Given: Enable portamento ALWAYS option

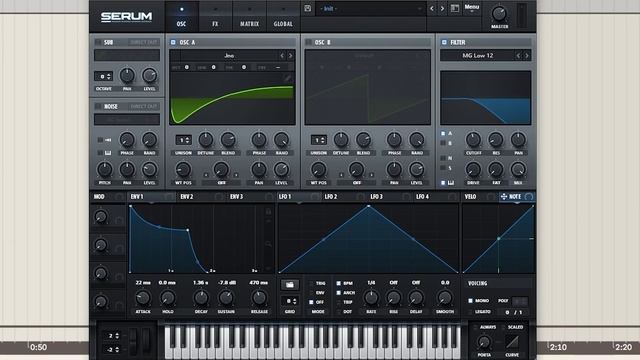Looking at the screenshot, I should point(475,327).
